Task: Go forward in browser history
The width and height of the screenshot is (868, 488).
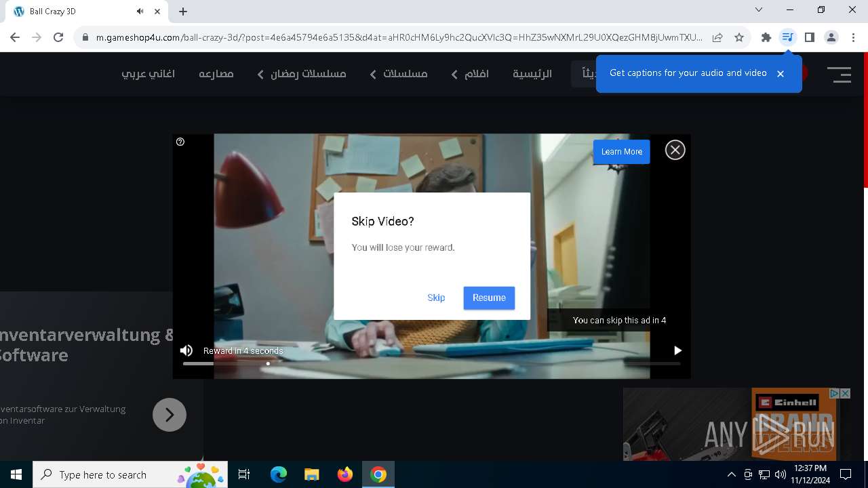Action: coord(37,37)
